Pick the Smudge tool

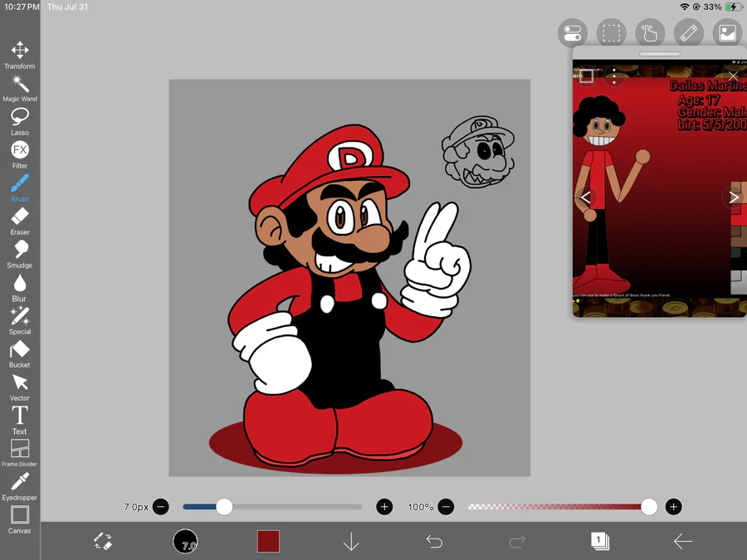tap(20, 255)
